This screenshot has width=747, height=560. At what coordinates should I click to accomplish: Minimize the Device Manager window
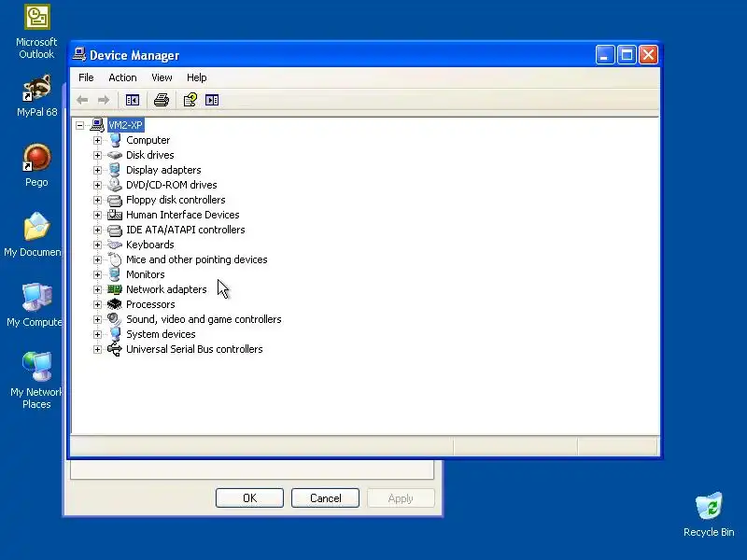click(x=605, y=55)
